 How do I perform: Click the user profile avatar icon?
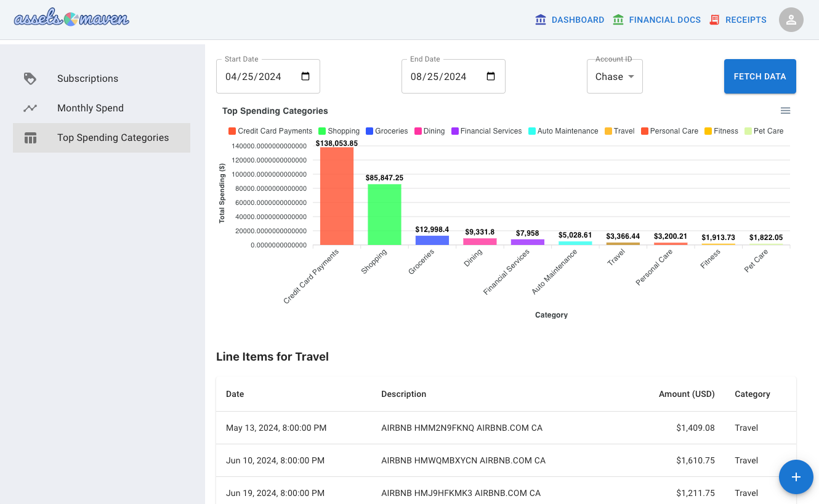791,20
